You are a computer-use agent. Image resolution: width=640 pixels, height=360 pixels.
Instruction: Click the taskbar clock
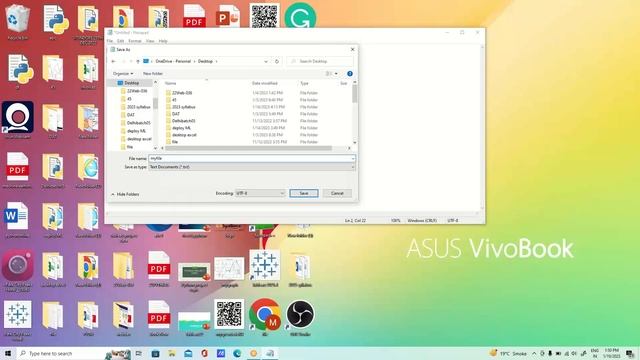(611, 353)
